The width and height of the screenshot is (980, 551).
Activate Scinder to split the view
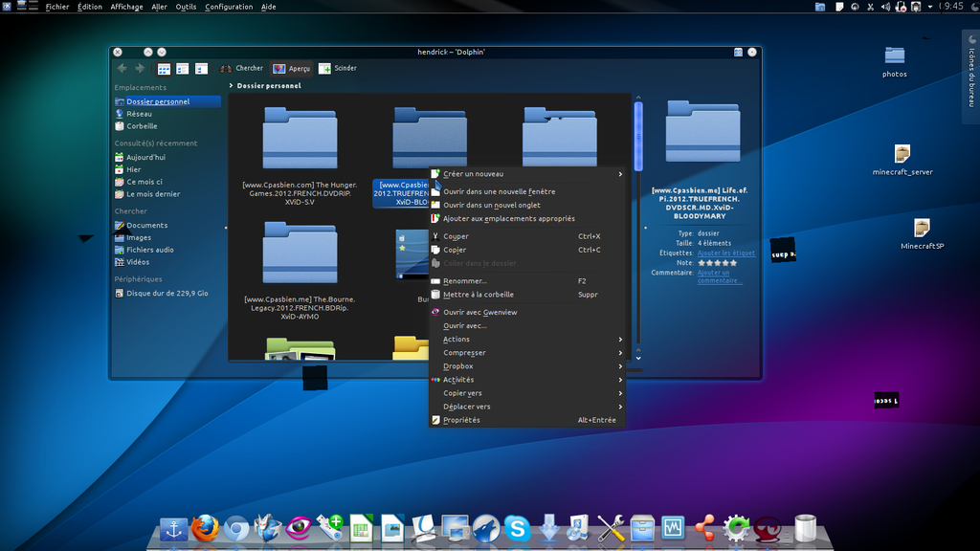coord(338,68)
